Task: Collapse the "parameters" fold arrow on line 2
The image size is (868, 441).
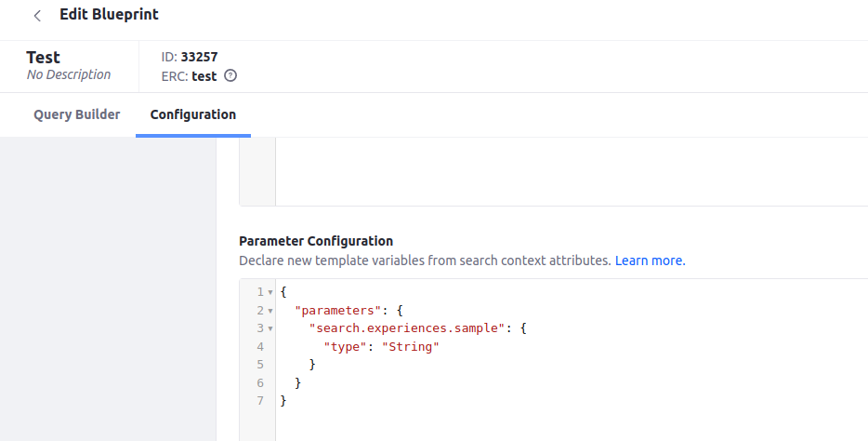Action: pos(270,310)
